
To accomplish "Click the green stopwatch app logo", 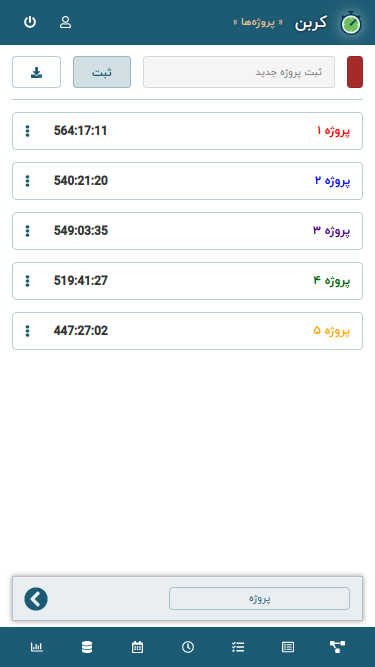I will coord(351,23).
